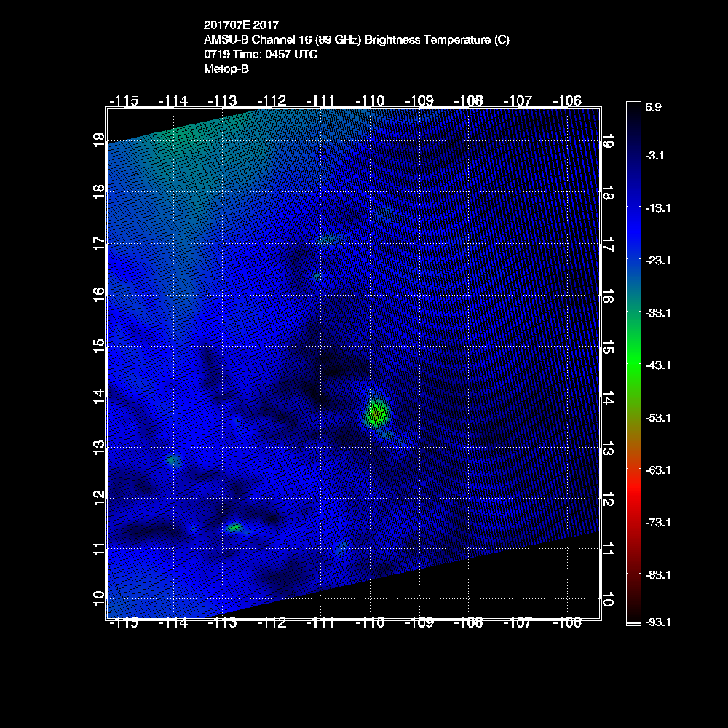Screen dimensions: 728x728
Task: Click the green spot near -114 longitude, 13 latitude
Action: pyautogui.click(x=173, y=460)
